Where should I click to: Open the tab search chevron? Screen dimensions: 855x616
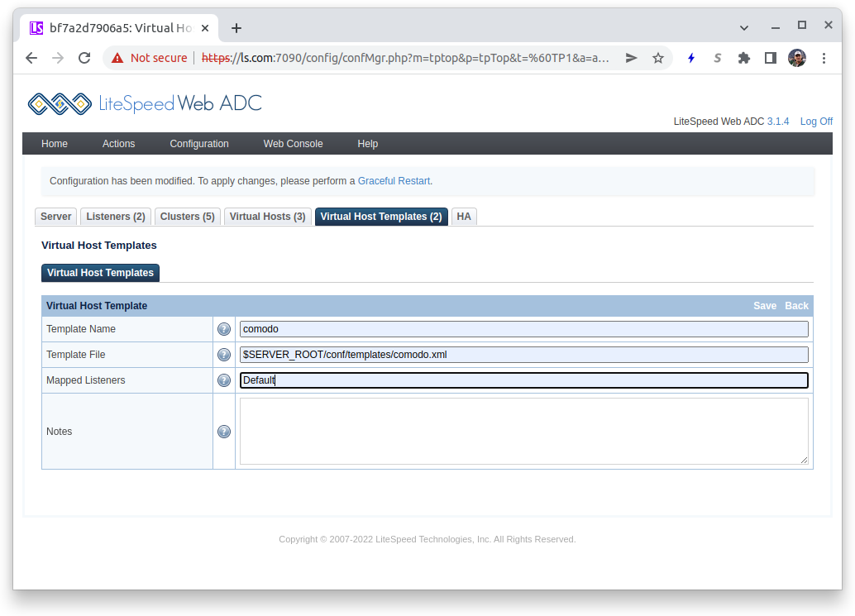[x=743, y=28]
